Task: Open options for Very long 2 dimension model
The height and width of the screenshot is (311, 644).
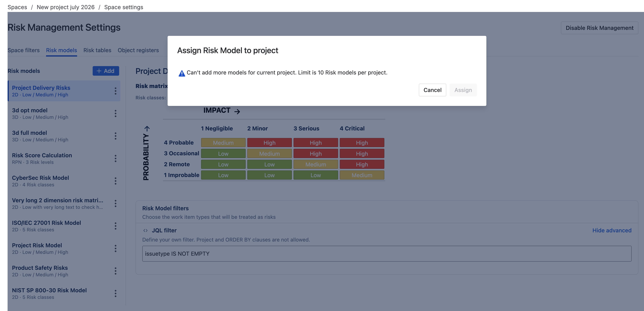Action: [116, 203]
